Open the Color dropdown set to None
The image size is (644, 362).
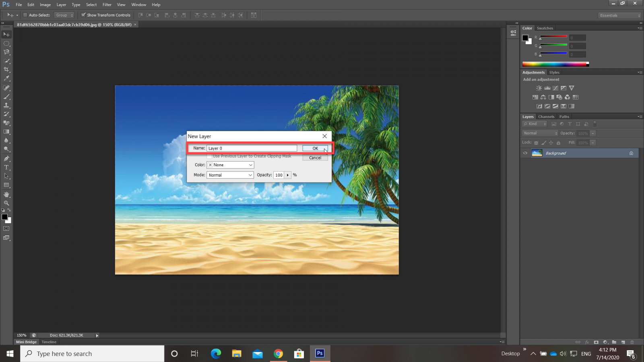click(x=230, y=165)
